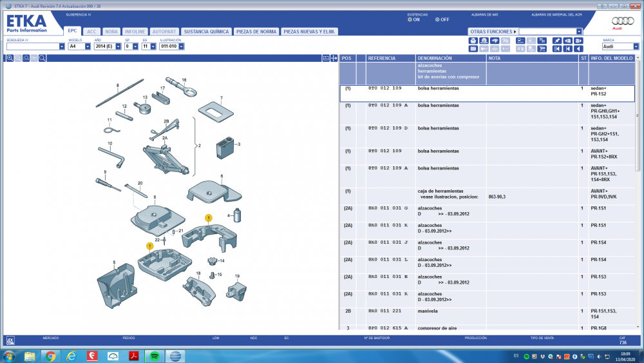Select compresor de aire row 8P0 012 615 A
Viewport: 644px width, 363px height.
[487, 328]
